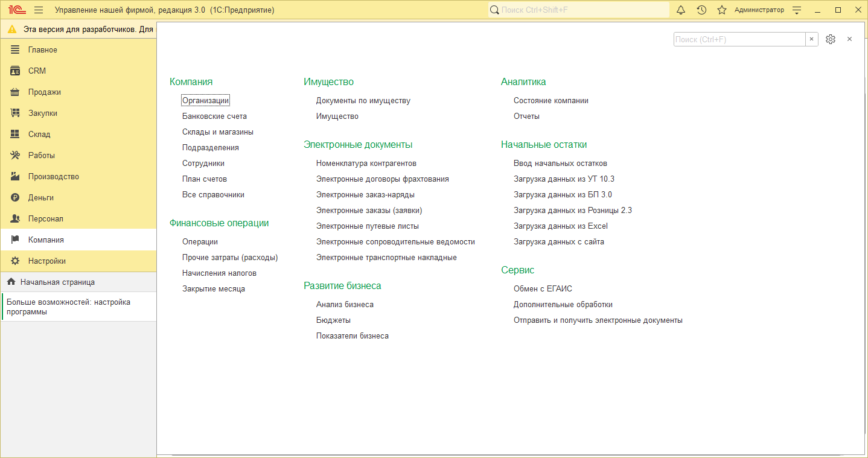Go to the Настройки section
Screen dimensions: 868x458
(x=47, y=261)
